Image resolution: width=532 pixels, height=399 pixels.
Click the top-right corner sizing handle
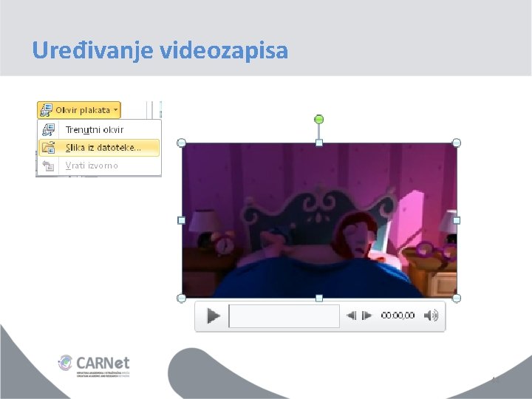point(457,143)
